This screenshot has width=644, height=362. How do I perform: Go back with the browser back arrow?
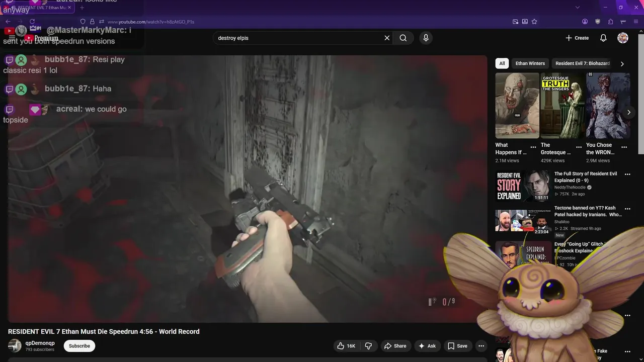pos(8,22)
